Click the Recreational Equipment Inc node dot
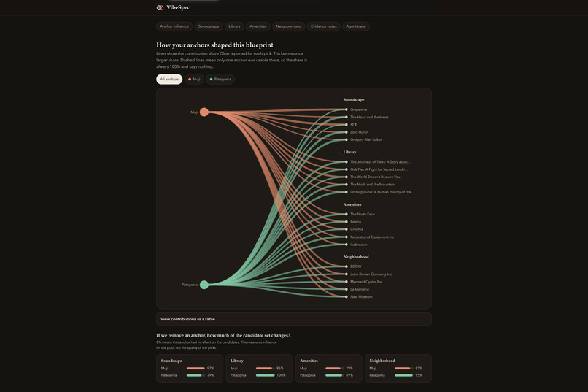The image size is (588, 392). click(346, 237)
